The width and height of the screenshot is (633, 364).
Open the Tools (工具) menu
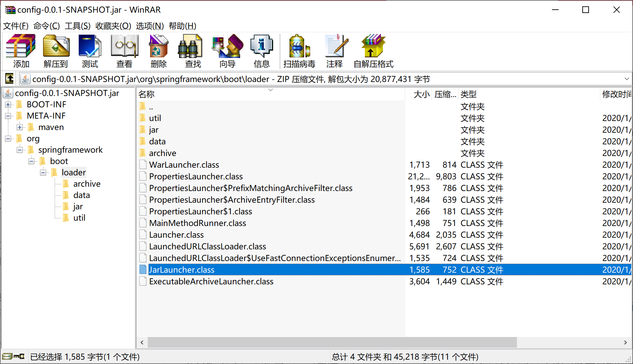pyautogui.click(x=77, y=26)
